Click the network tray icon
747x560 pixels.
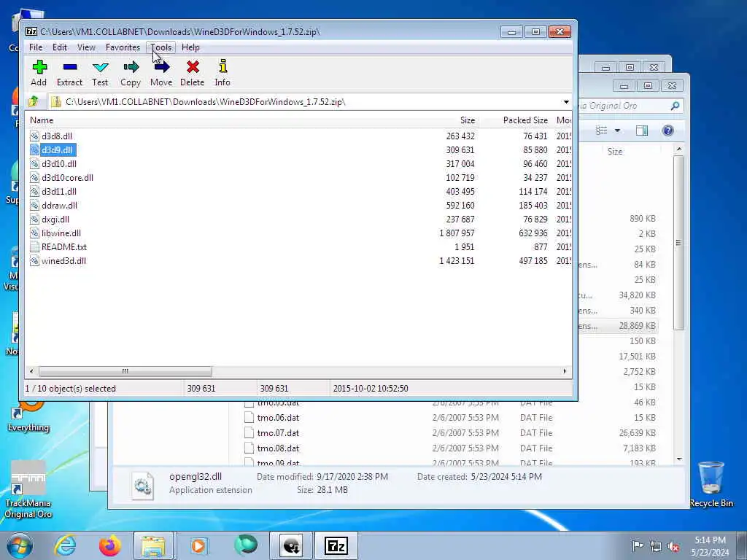point(656,546)
